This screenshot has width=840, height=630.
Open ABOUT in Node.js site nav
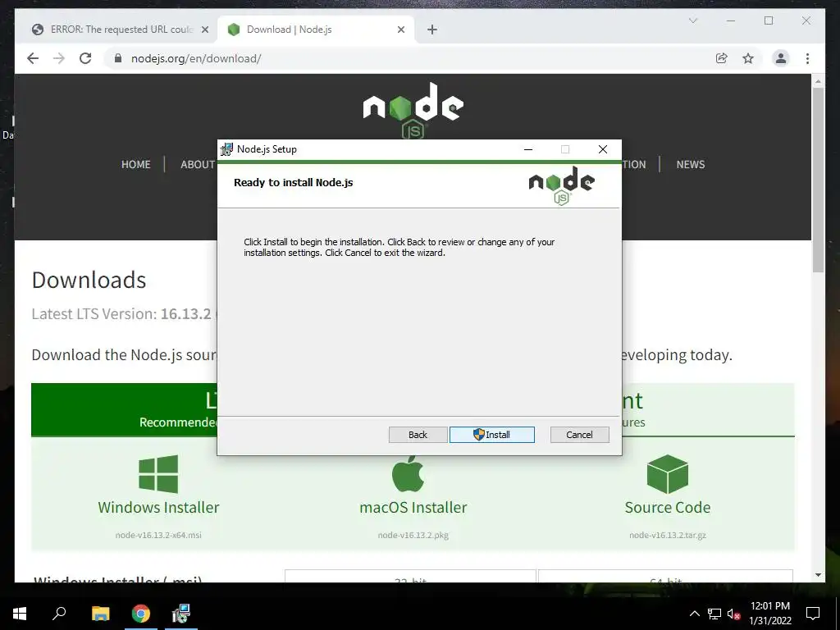click(198, 164)
